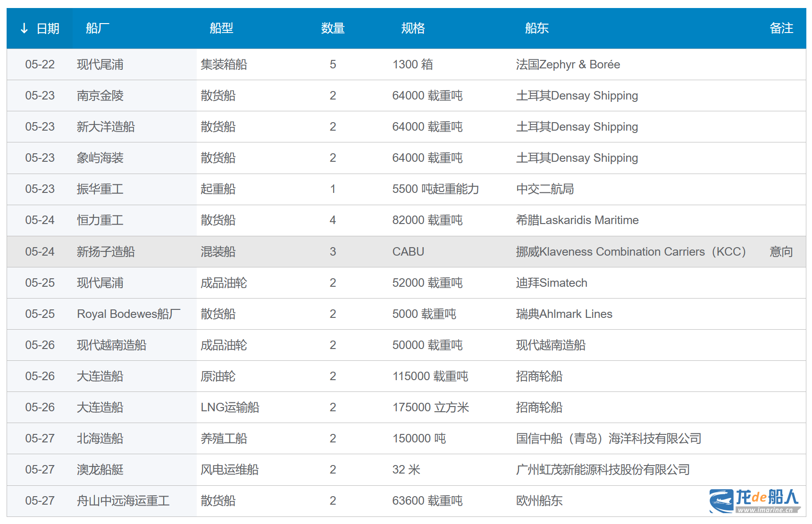Select the 规格 column header
812x524 pixels.
(x=413, y=29)
